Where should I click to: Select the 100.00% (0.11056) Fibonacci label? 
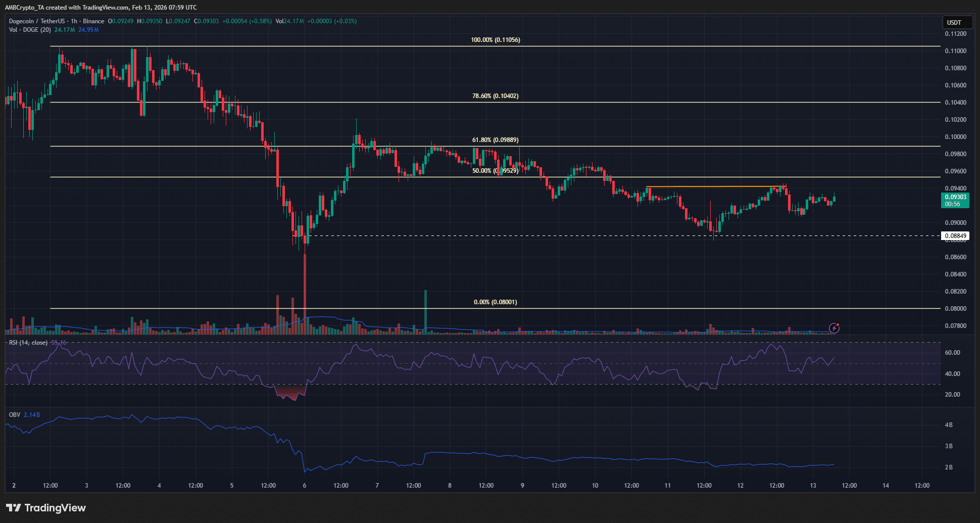[x=494, y=39]
